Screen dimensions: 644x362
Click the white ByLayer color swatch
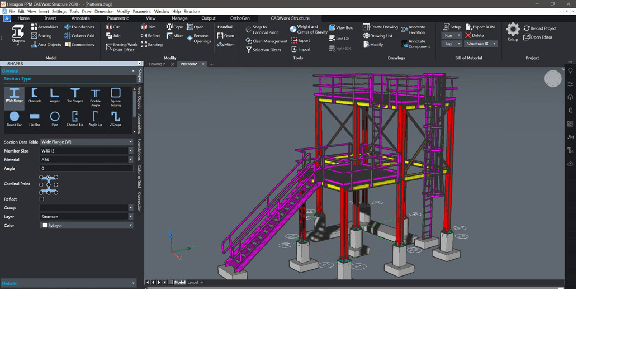[x=45, y=225]
